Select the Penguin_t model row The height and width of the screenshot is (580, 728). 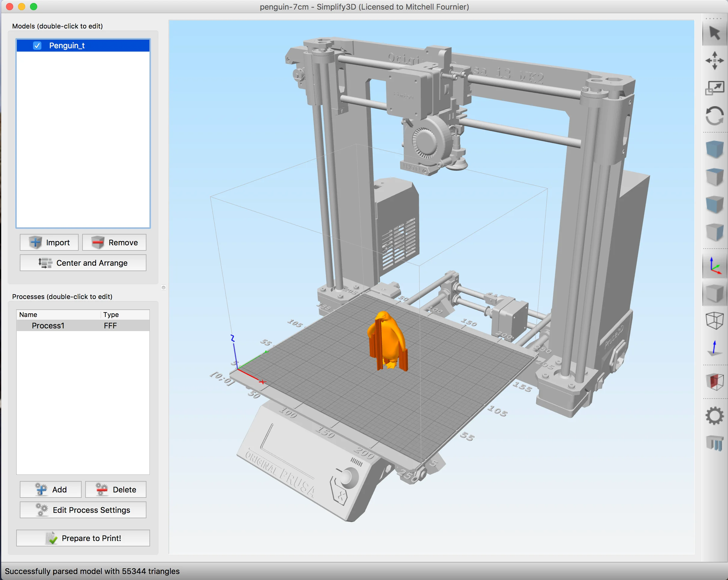click(83, 46)
